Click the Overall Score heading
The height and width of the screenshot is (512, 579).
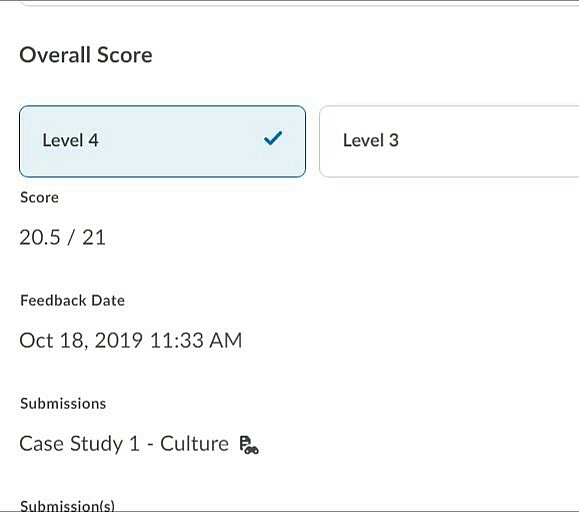point(86,55)
